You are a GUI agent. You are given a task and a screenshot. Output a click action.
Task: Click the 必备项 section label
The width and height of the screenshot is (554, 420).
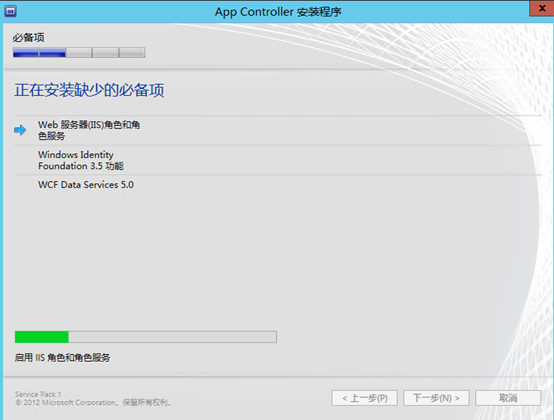point(29,37)
